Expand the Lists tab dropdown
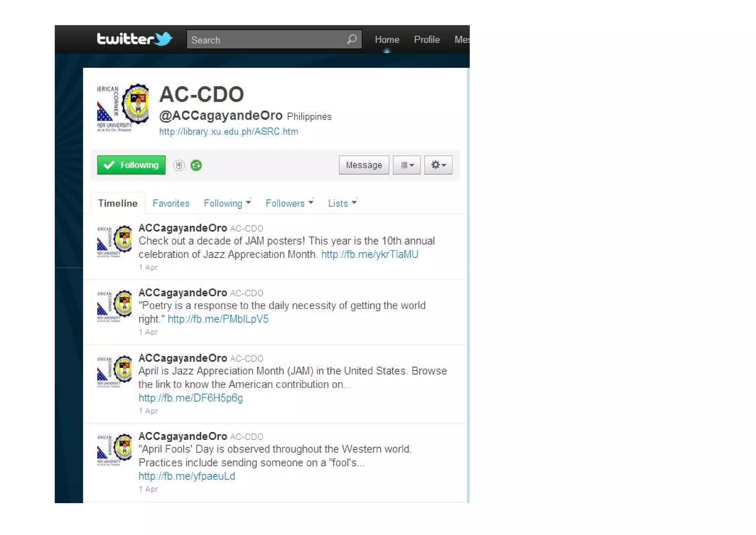756x535 pixels. pos(354,202)
